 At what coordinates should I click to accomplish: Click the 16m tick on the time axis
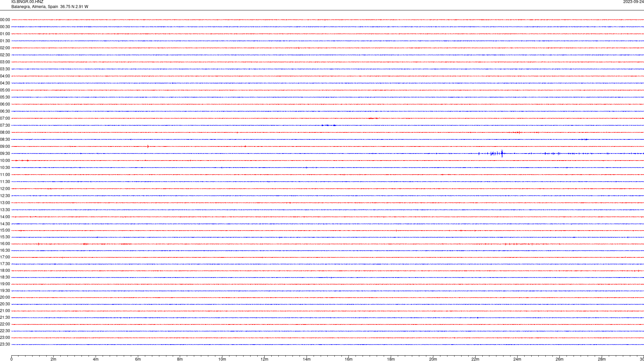(x=349, y=359)
